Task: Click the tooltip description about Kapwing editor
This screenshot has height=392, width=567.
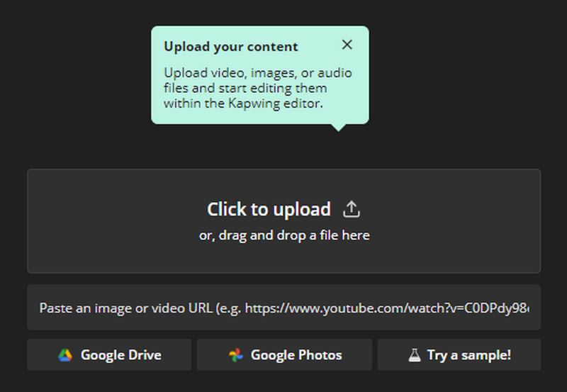Action: (x=258, y=88)
